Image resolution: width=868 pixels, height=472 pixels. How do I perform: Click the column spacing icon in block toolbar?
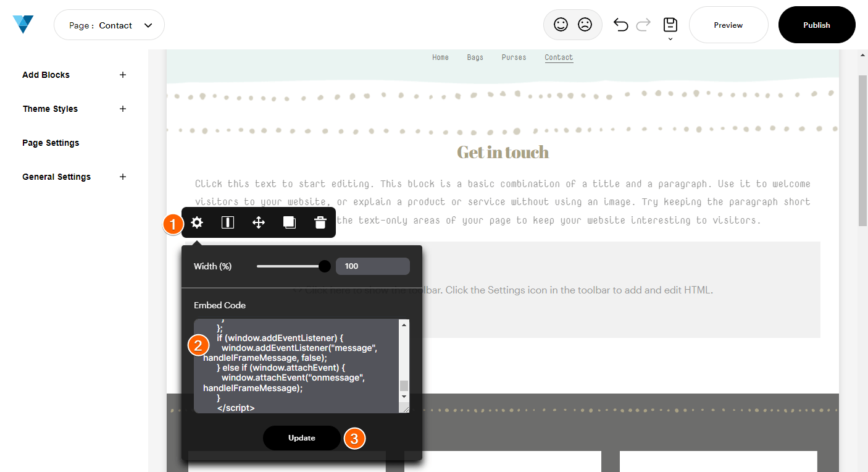(227, 222)
